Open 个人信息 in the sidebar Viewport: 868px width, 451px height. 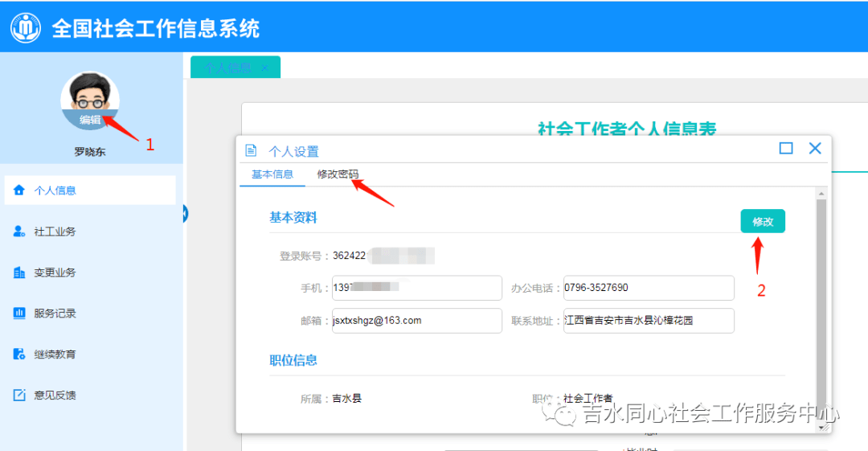90,190
